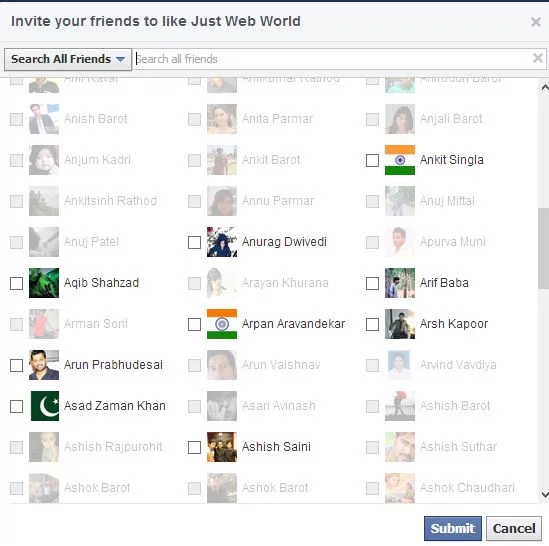This screenshot has height=546, width=549.
Task: Click the scroll up arrow of the friends list
Action: click(545, 87)
